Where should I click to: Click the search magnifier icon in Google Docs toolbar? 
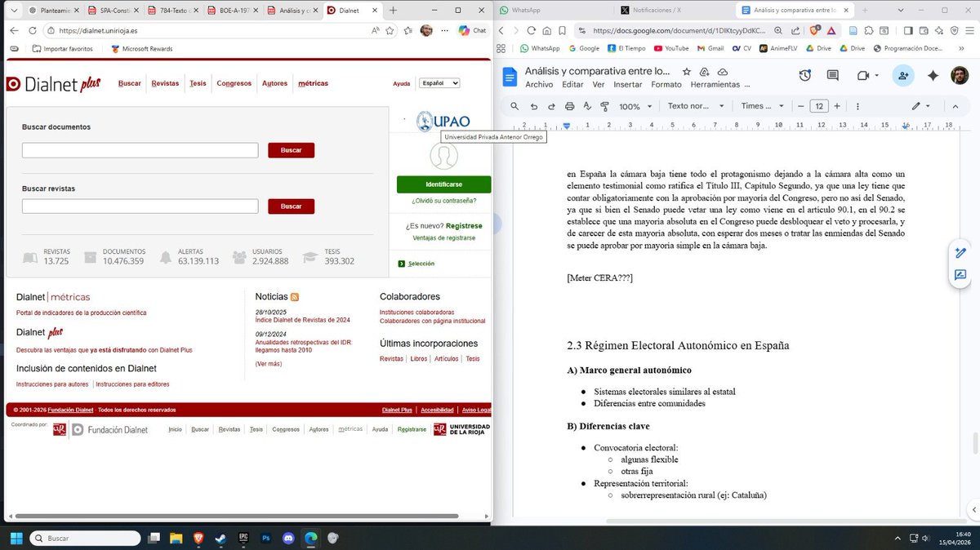(514, 106)
